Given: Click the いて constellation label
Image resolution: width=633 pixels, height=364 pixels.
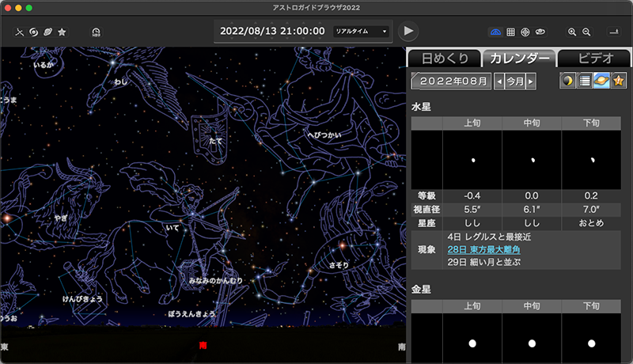Looking at the screenshot, I should tap(172, 228).
